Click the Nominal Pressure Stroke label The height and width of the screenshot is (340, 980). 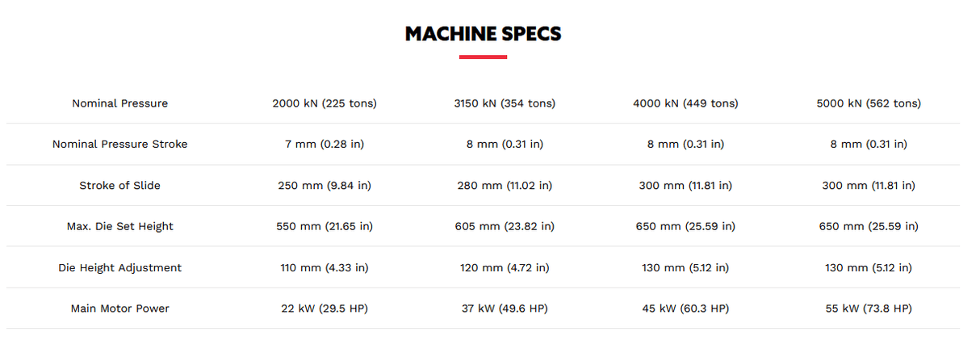[x=119, y=145]
